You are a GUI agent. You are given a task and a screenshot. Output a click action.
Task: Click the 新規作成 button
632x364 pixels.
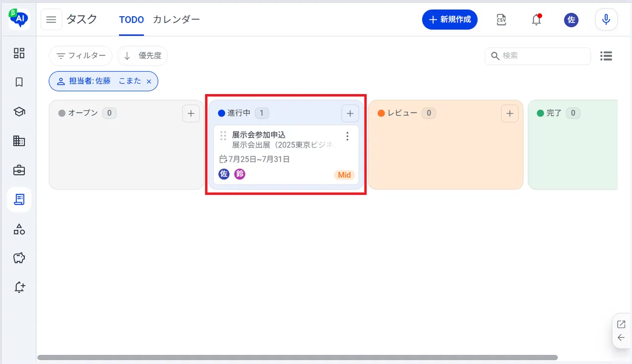(x=450, y=20)
